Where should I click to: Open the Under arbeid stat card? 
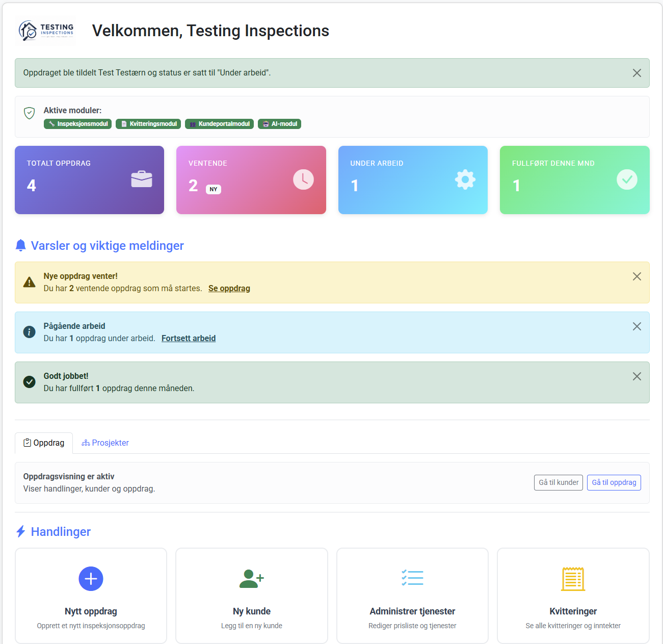(413, 180)
